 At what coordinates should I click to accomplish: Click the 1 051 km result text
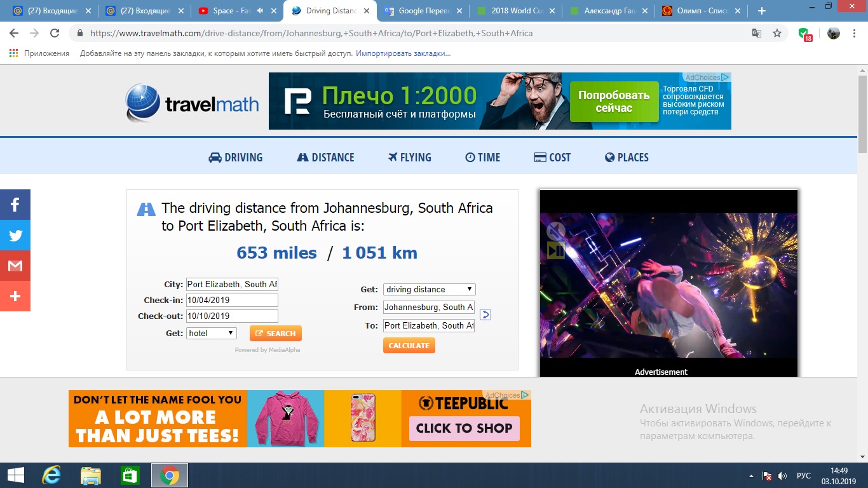379,253
